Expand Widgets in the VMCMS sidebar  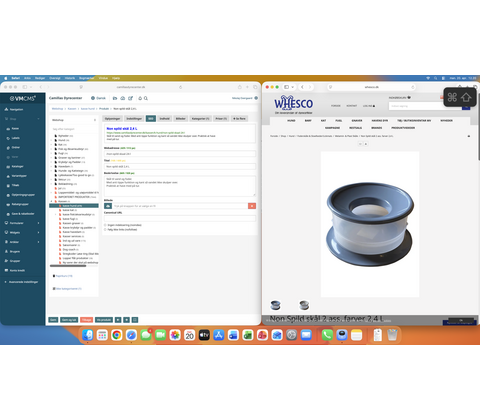point(38,233)
